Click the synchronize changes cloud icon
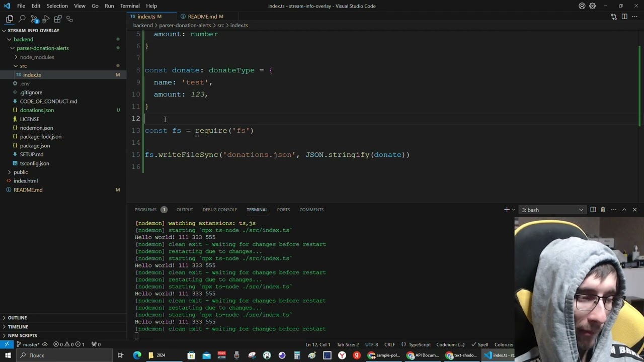Viewport: 644px width, 362px height. 45,344
